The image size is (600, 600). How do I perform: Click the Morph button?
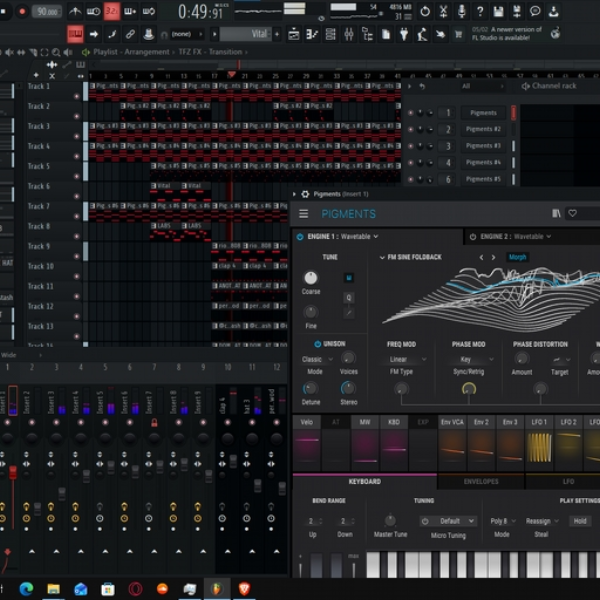tap(517, 257)
